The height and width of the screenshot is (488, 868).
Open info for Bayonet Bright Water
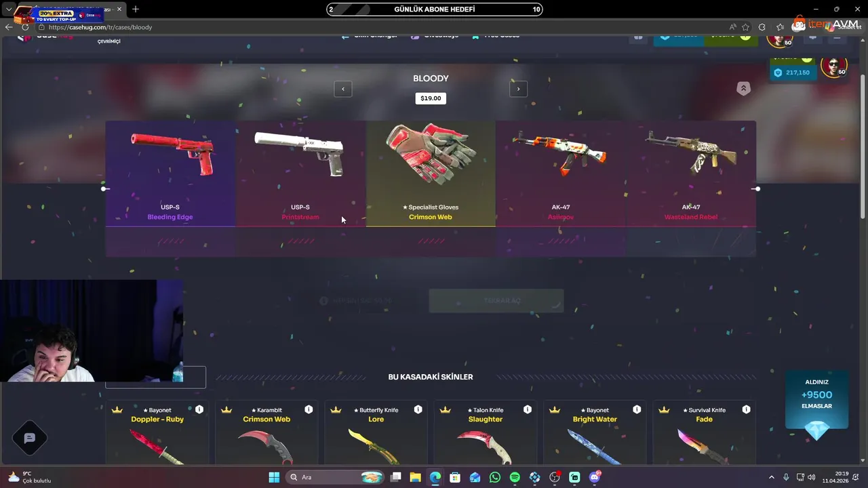click(637, 409)
